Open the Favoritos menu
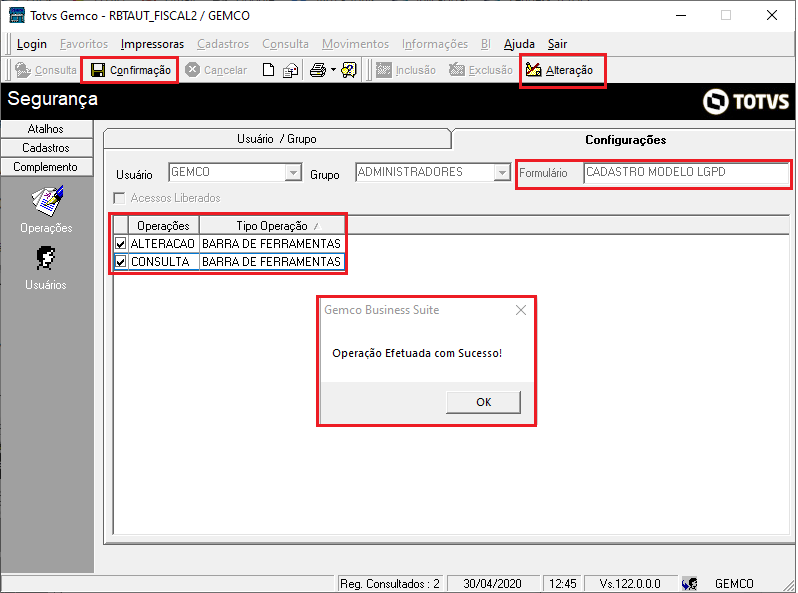798x593 pixels. 84,44
